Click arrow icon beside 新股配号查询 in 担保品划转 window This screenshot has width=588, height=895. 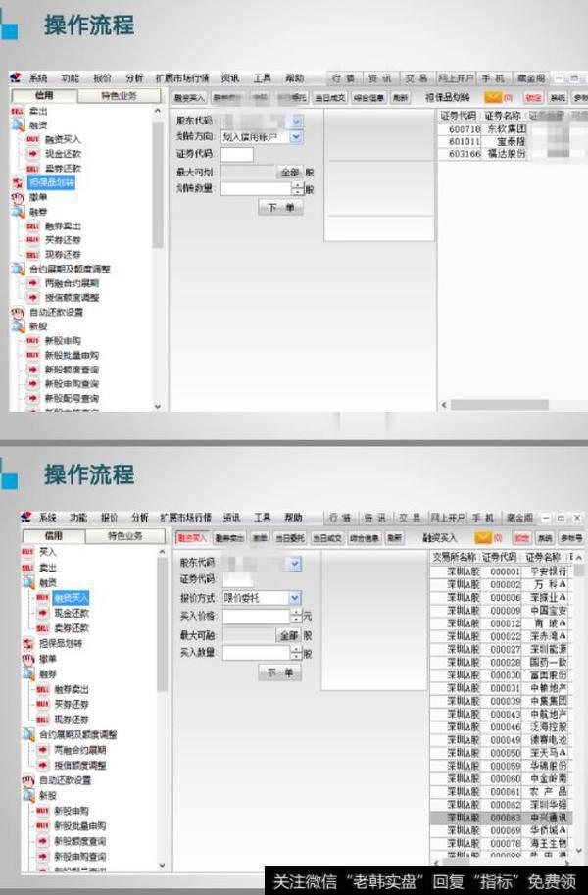[x=32, y=398]
